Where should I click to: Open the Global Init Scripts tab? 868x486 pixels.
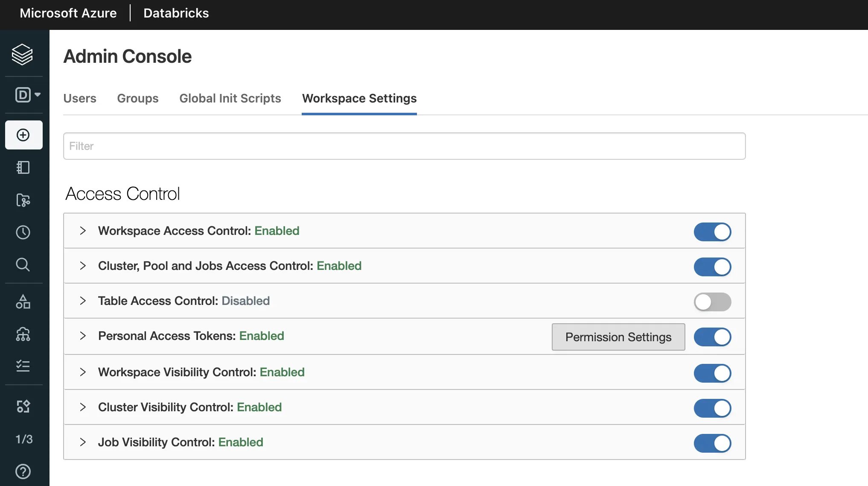[x=230, y=98]
